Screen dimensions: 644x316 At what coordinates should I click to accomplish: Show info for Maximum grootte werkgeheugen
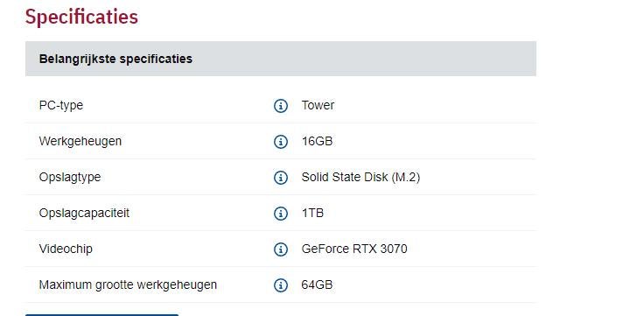(x=281, y=285)
